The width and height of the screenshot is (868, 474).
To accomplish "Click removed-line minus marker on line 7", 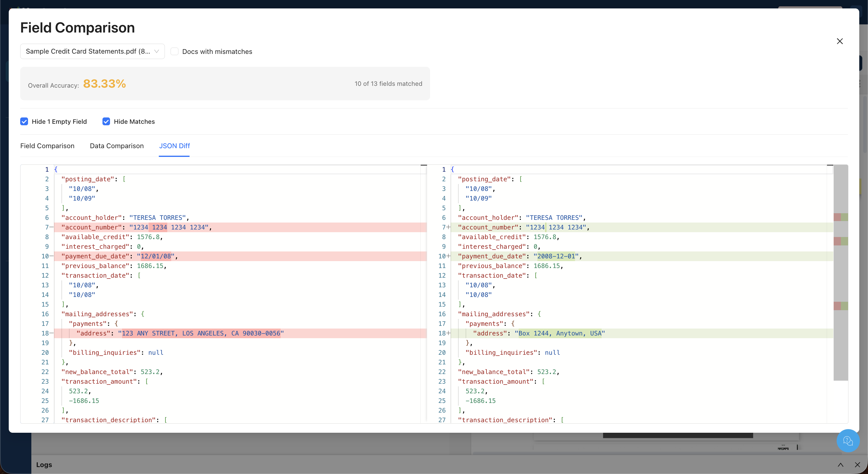I will (x=52, y=227).
